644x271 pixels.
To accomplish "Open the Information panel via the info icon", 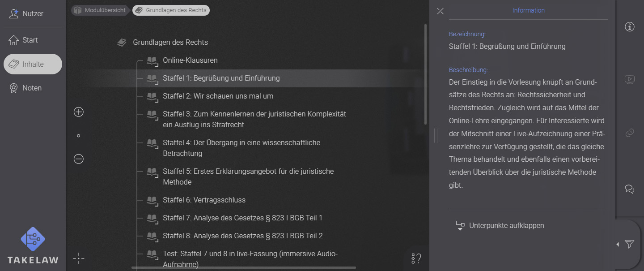I will (629, 26).
